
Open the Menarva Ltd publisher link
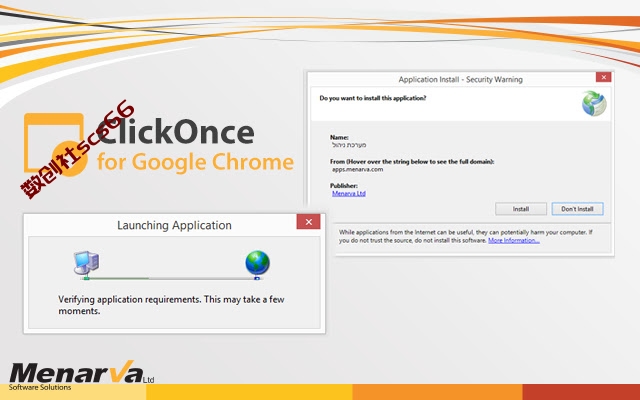point(349,193)
